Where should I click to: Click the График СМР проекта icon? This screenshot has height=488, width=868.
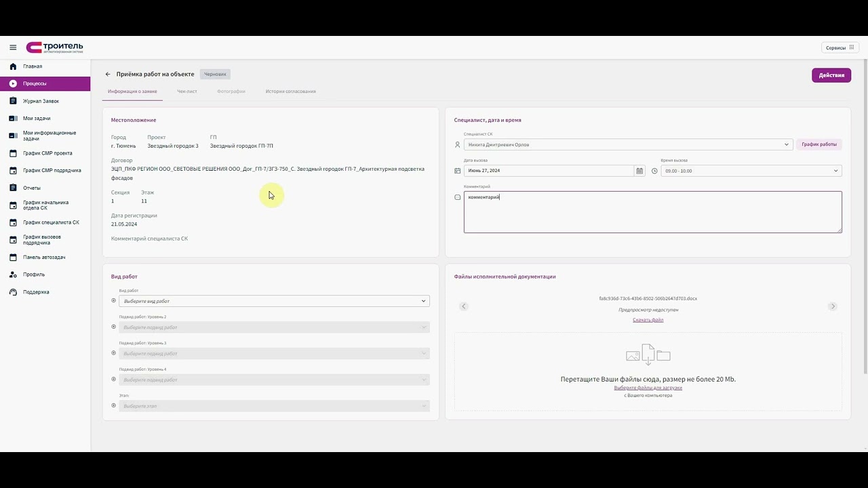(x=13, y=153)
